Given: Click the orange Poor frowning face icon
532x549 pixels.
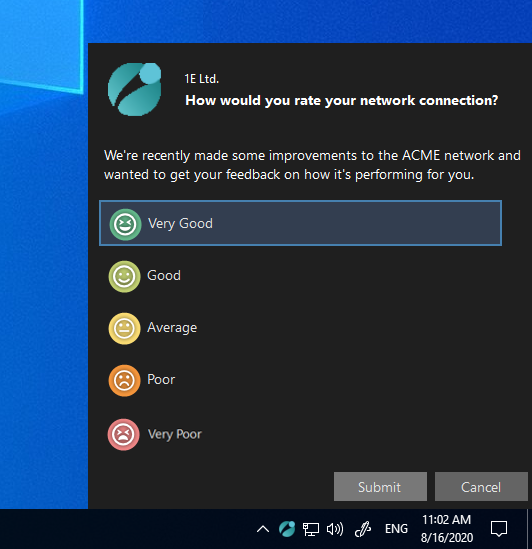Looking at the screenshot, I should tap(124, 381).
